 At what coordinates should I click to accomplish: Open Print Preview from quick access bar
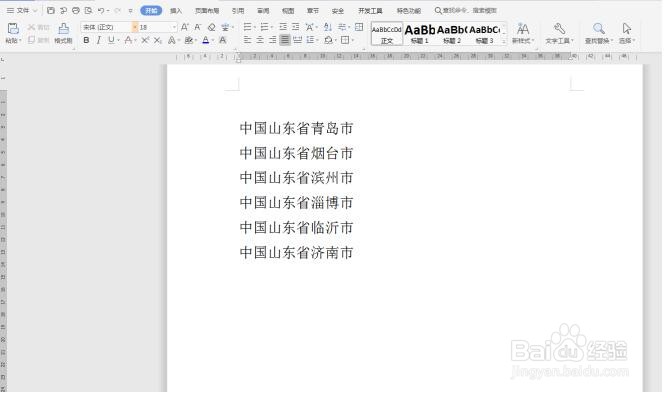click(88, 10)
